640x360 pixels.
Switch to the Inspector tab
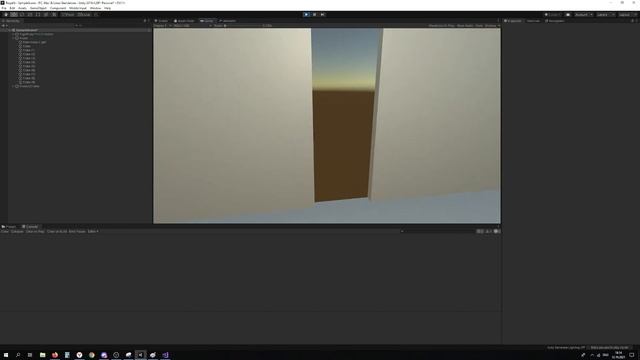pos(513,21)
